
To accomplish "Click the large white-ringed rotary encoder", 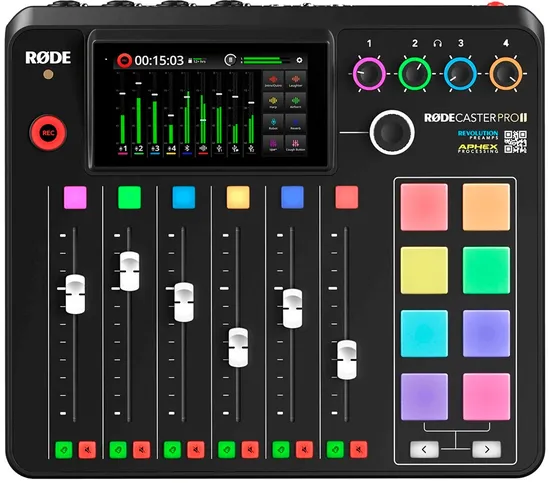I will pos(392,132).
